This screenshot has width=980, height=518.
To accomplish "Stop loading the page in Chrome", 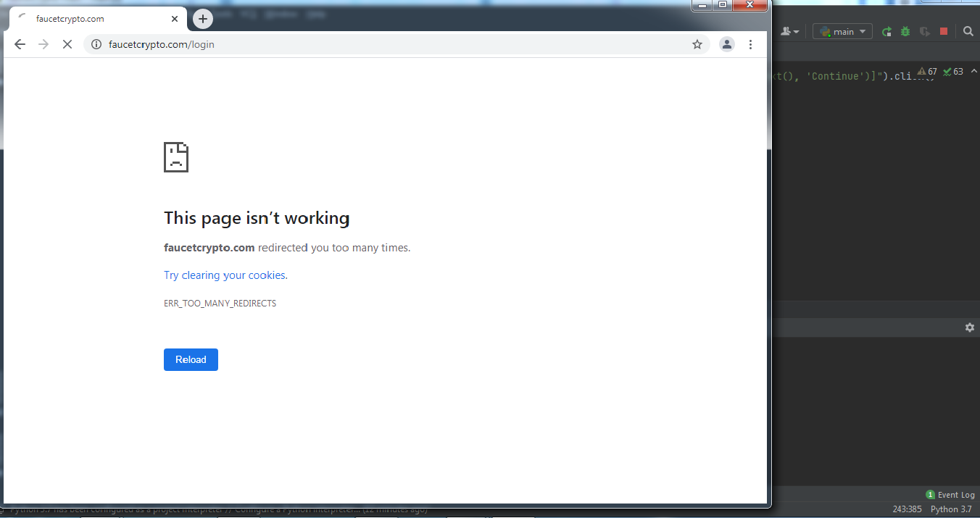I will pyautogui.click(x=67, y=44).
